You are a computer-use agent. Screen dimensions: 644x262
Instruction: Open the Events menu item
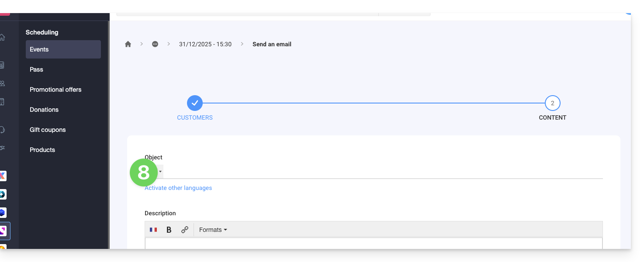(x=63, y=49)
